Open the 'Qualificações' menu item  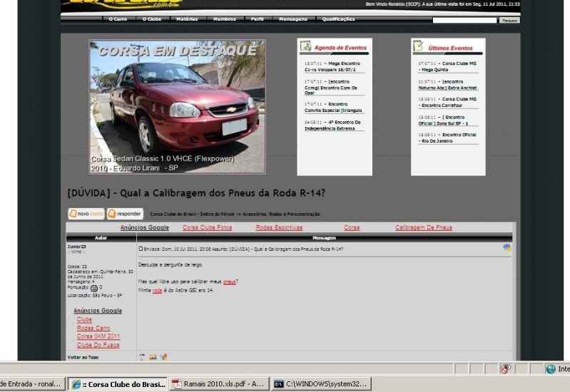338,19
